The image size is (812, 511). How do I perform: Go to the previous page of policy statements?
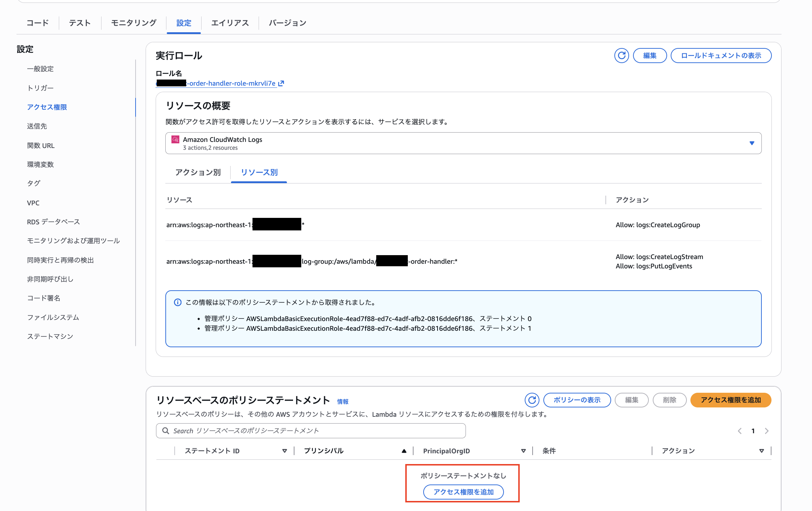pyautogui.click(x=740, y=431)
